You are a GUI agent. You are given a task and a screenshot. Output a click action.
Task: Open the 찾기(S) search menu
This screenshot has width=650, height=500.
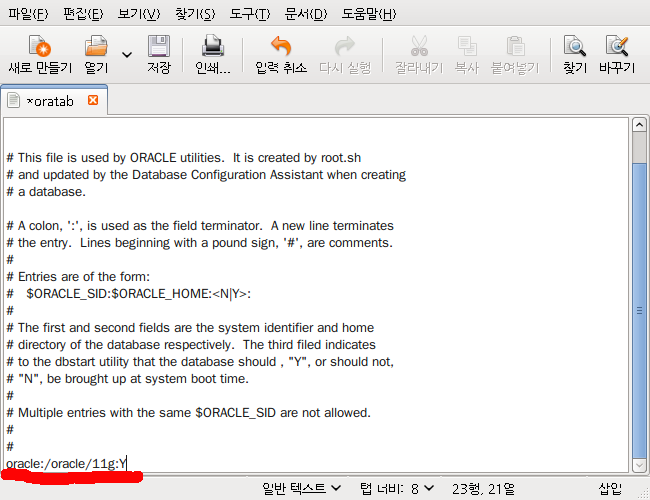pyautogui.click(x=195, y=14)
